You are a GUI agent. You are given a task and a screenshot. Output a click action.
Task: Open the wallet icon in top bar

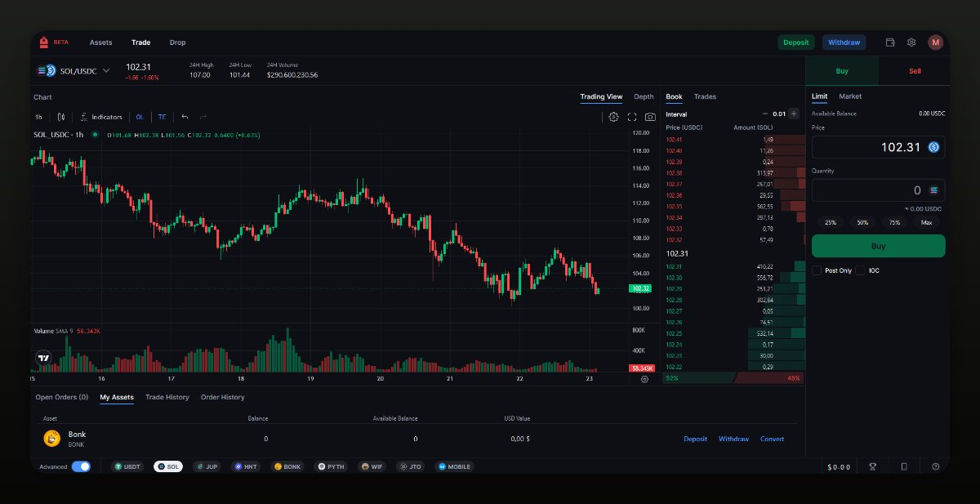pos(890,42)
